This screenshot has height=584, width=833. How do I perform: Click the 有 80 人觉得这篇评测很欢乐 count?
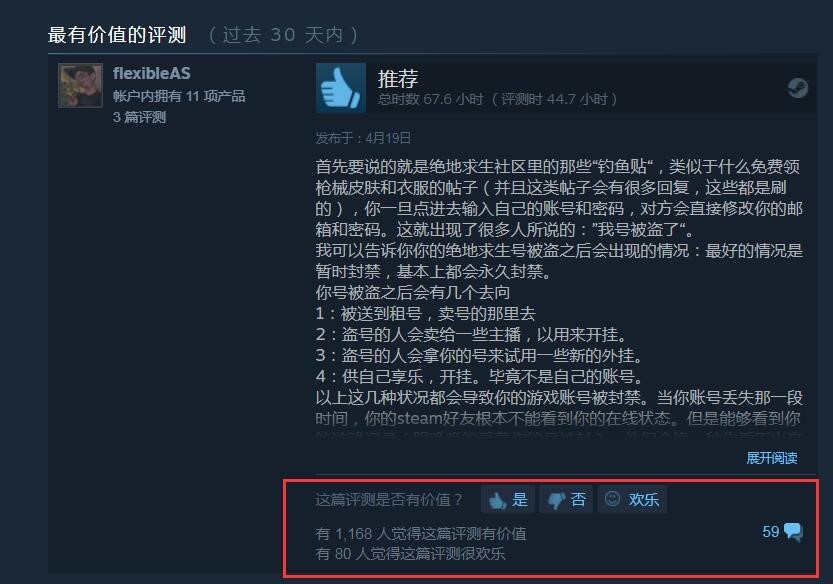pos(410,554)
